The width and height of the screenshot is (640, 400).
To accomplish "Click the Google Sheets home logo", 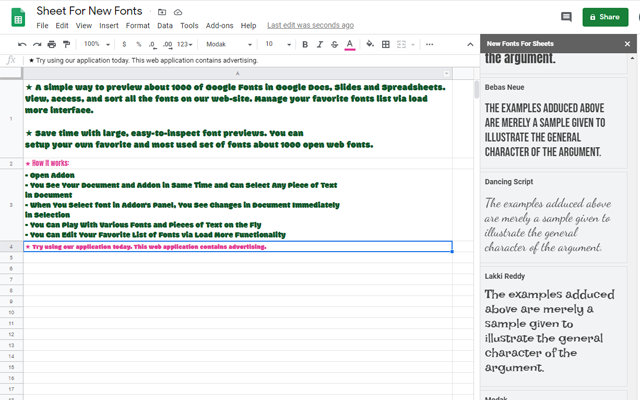I will pos(18,18).
